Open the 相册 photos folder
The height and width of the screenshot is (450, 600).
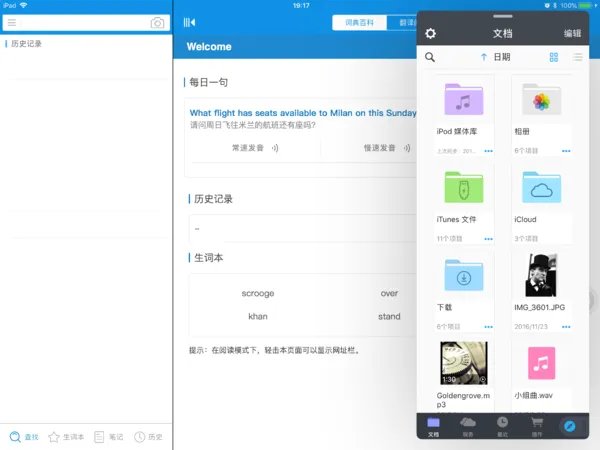tap(541, 99)
